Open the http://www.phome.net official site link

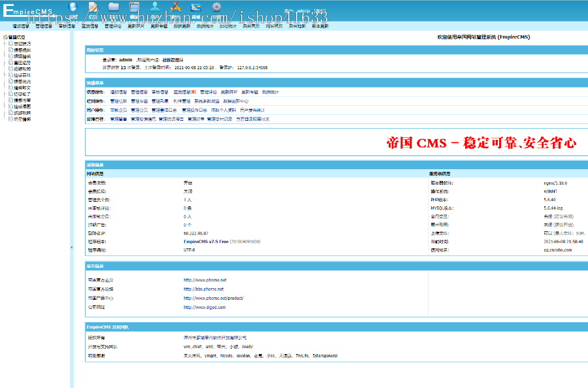point(204,280)
